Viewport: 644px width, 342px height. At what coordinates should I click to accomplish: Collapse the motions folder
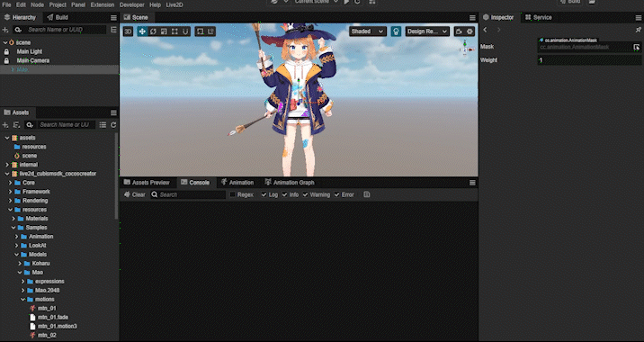[x=23, y=299]
